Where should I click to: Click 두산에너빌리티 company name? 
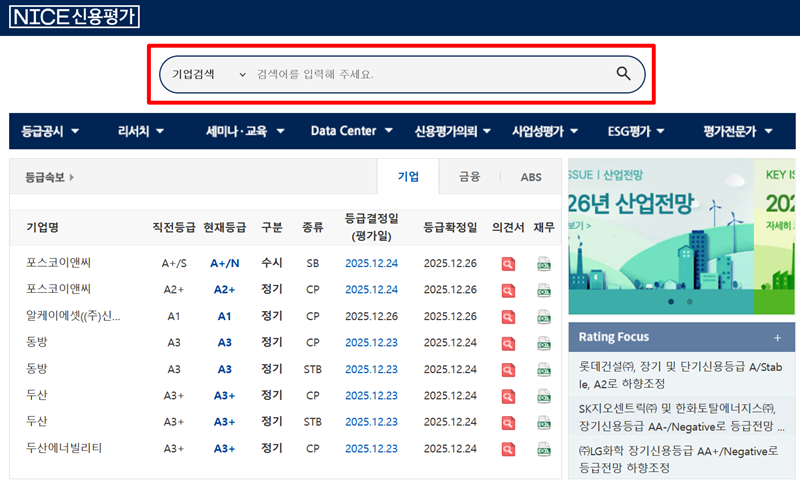point(64,448)
